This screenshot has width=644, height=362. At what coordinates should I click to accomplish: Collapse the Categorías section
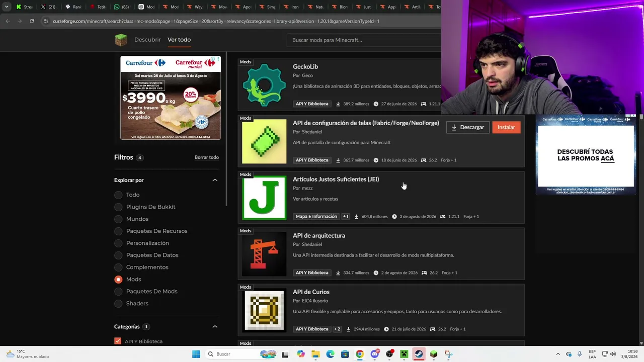[215, 327]
